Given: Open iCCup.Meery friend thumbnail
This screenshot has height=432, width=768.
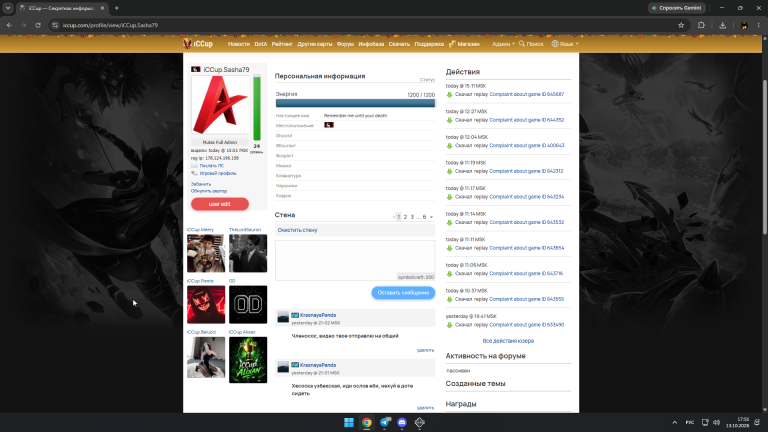Looking at the screenshot, I should tap(206, 253).
